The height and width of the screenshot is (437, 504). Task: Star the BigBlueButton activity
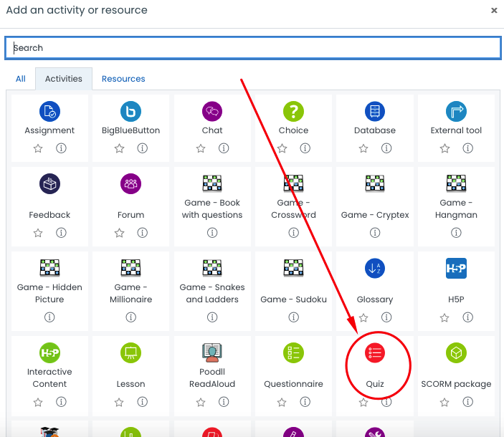point(119,148)
